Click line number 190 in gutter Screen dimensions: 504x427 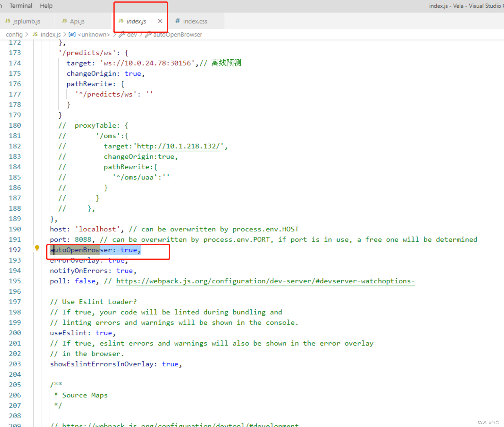15,229
